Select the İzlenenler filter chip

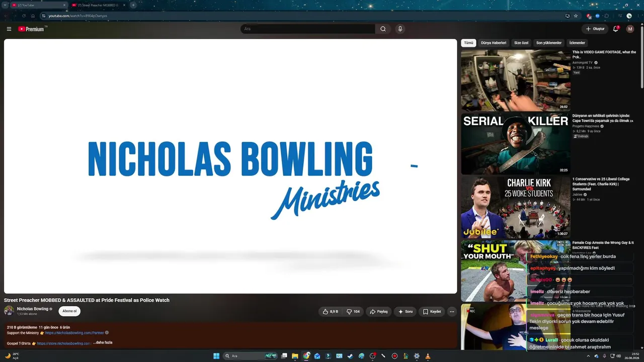[x=577, y=43]
